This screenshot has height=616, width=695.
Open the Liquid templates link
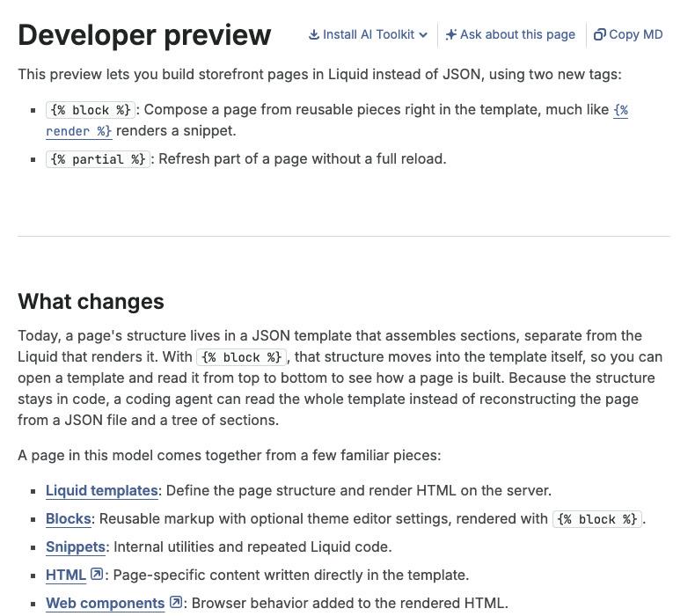(101, 490)
